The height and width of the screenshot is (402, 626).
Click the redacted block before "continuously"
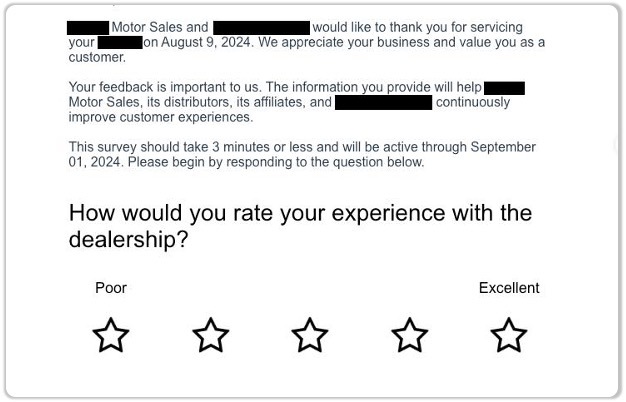click(383, 102)
